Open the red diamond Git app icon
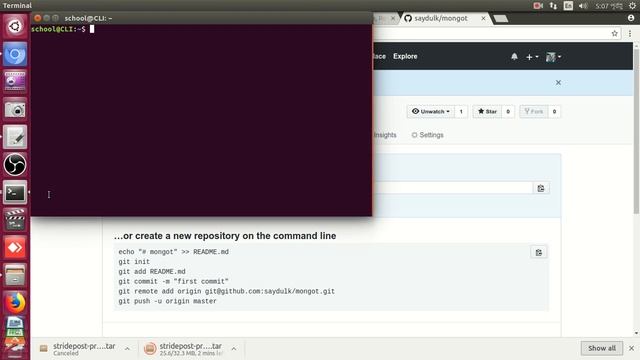Screen dimensions: 640x360 coord(15,247)
